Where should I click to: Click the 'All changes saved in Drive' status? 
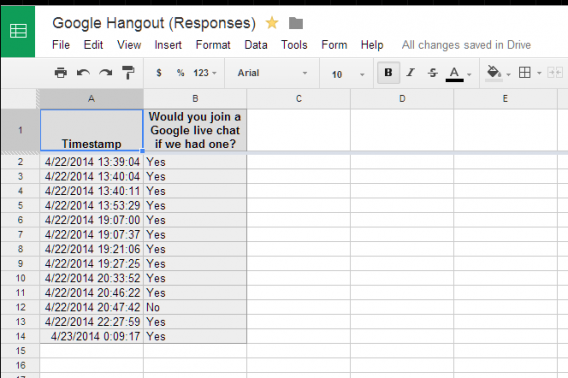click(x=466, y=45)
